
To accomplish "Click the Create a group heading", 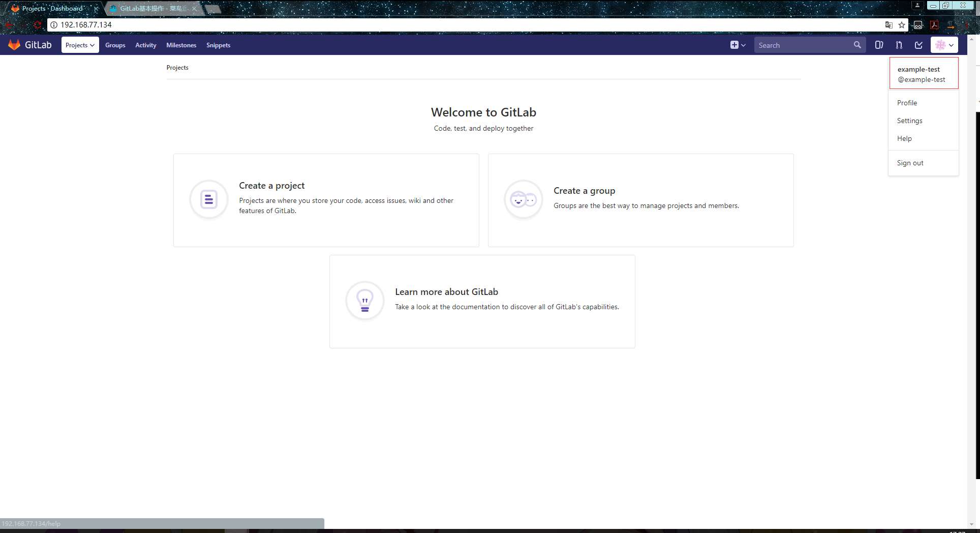I will click(584, 191).
